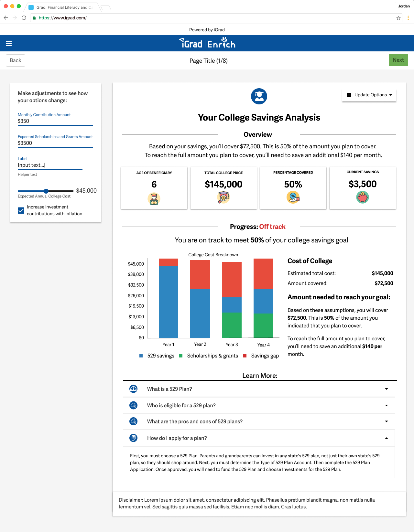Screen dimensions: 414x532
Task: Expand the What is a 529 Plan section
Action: coord(259,389)
